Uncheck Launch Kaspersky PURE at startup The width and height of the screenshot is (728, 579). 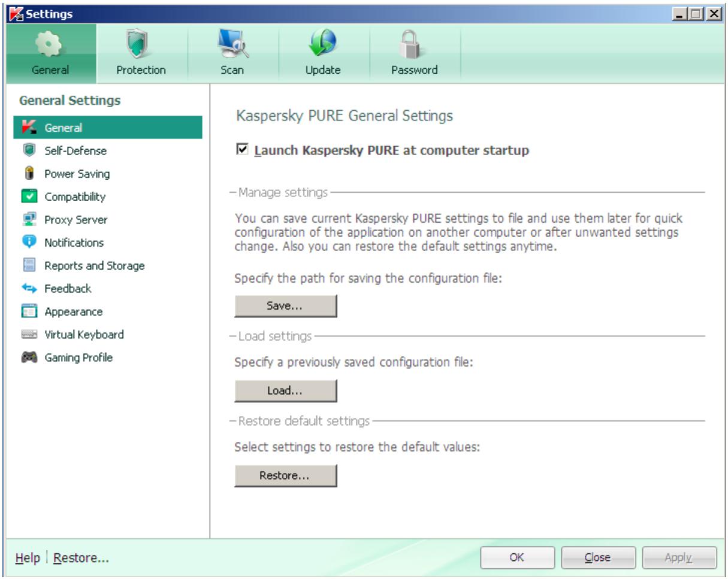[x=242, y=150]
